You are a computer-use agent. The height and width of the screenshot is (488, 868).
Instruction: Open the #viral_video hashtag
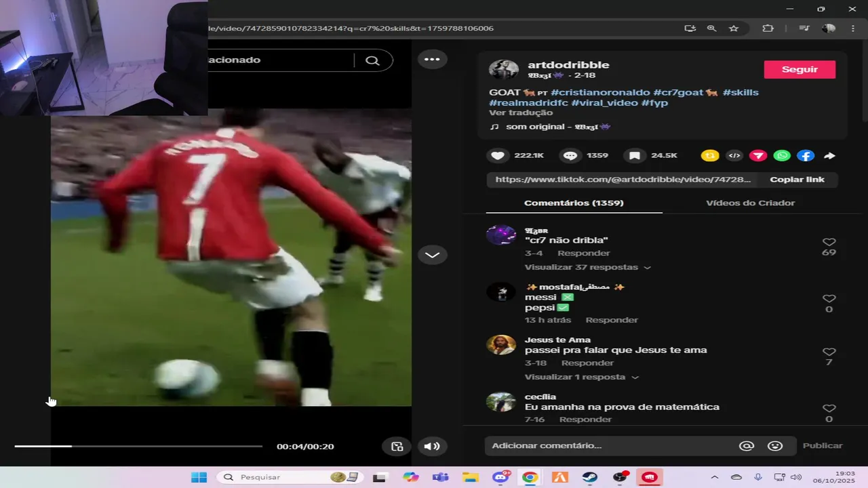(604, 102)
